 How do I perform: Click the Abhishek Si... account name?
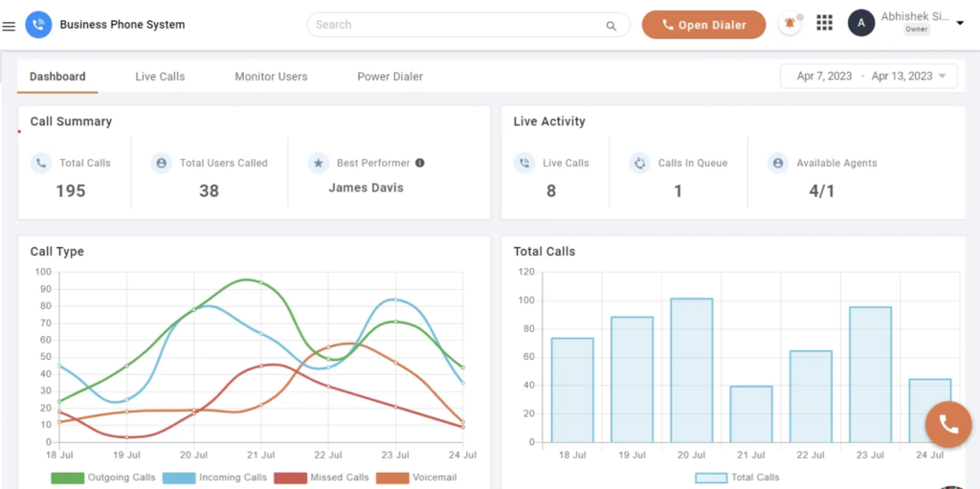(915, 16)
